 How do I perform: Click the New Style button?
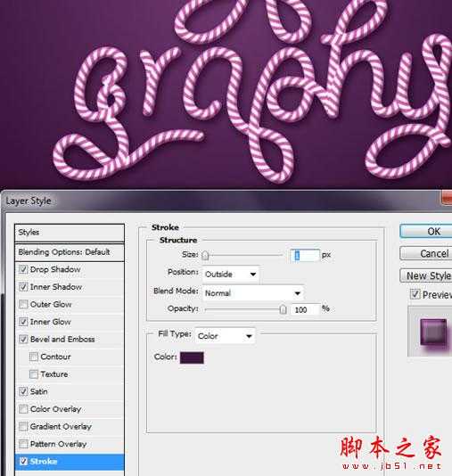[x=426, y=275]
